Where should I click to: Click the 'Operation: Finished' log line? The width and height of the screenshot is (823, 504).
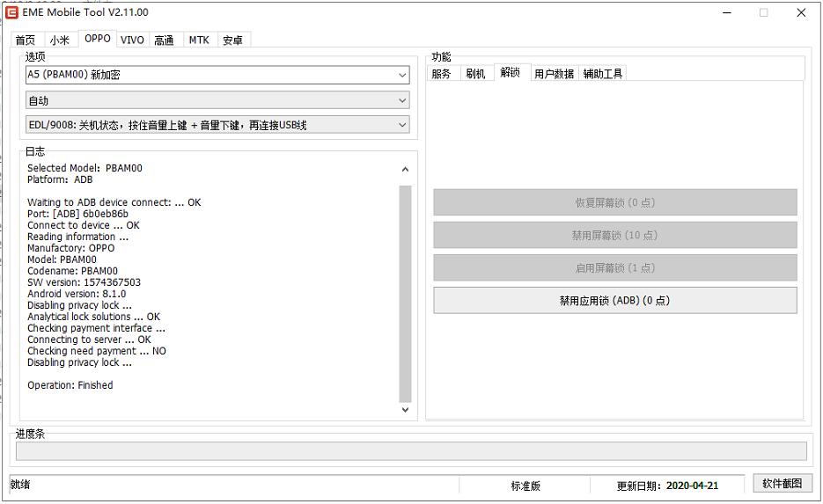click(x=70, y=385)
